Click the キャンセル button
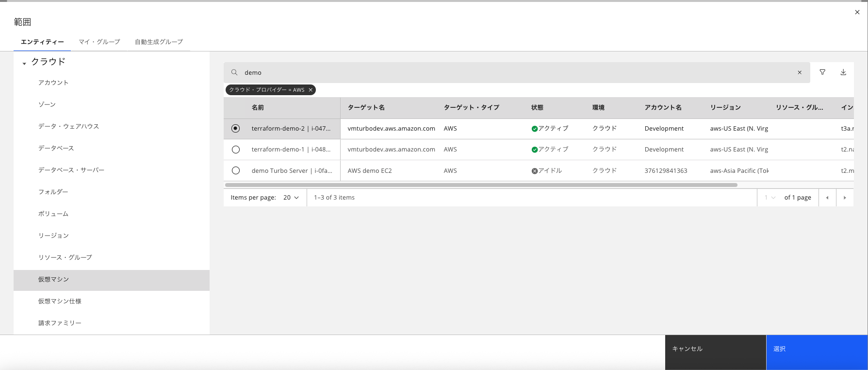868x370 pixels. (715, 349)
